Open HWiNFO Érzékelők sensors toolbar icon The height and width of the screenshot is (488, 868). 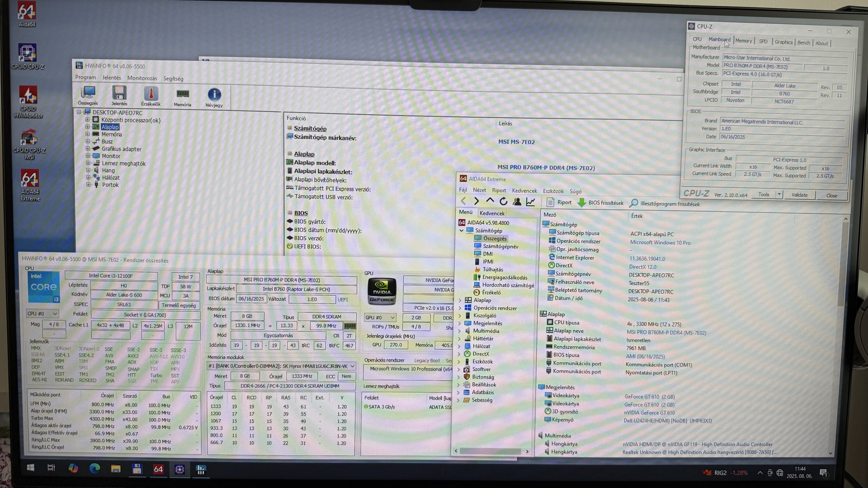[x=151, y=94]
